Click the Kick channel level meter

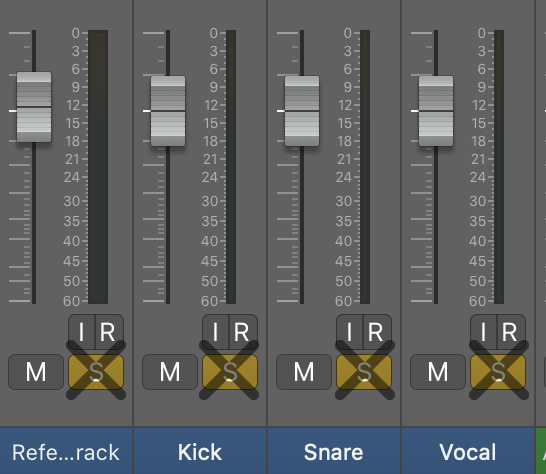231,167
